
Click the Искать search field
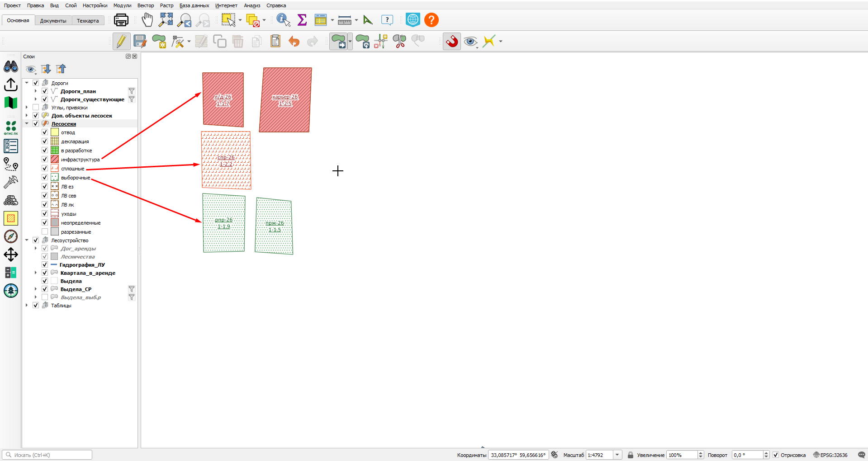click(x=47, y=455)
